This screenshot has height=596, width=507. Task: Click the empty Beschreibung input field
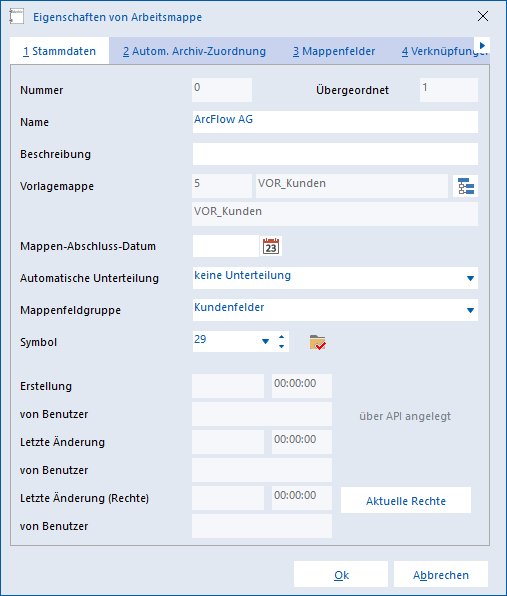coord(335,154)
